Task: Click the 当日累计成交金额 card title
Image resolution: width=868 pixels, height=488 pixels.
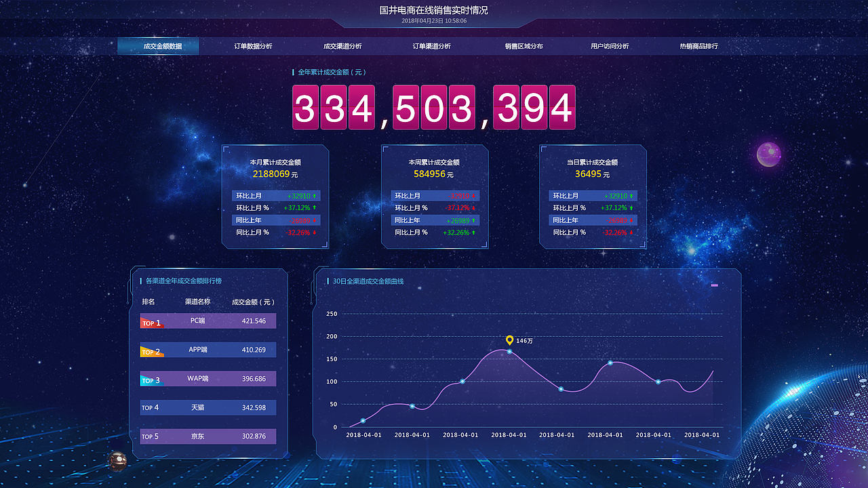Action: click(592, 163)
